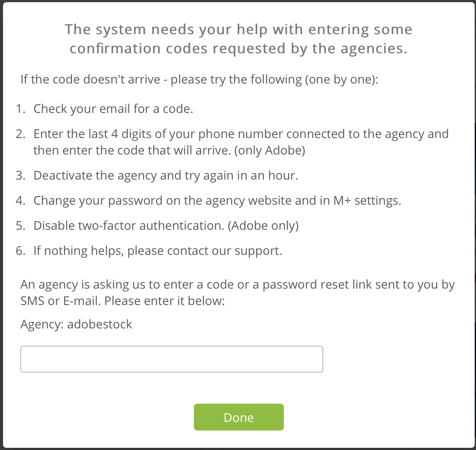Image resolution: width=476 pixels, height=450 pixels.
Task: Click the dialog heading about confirmation codes
Action: point(238,39)
